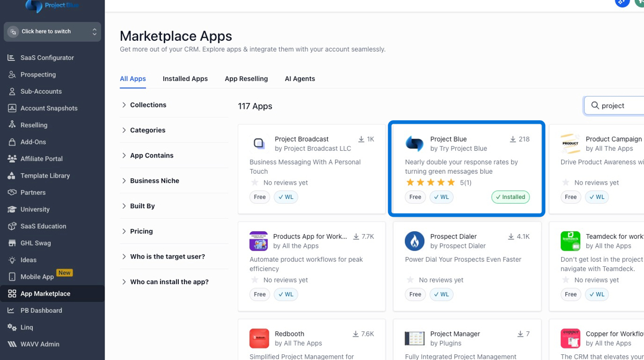This screenshot has height=360, width=644.
Task: Open the Click here to switch account dropdown
Action: tap(52, 31)
